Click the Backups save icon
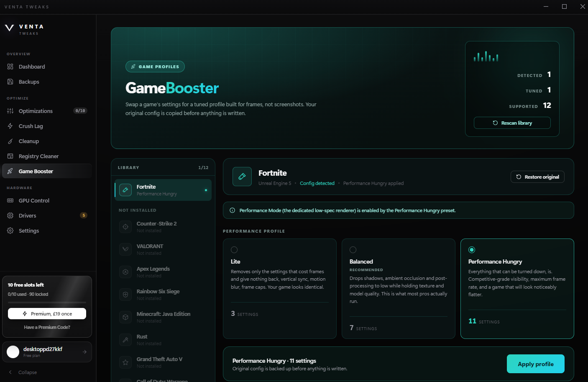The width and height of the screenshot is (588, 382). (x=10, y=82)
